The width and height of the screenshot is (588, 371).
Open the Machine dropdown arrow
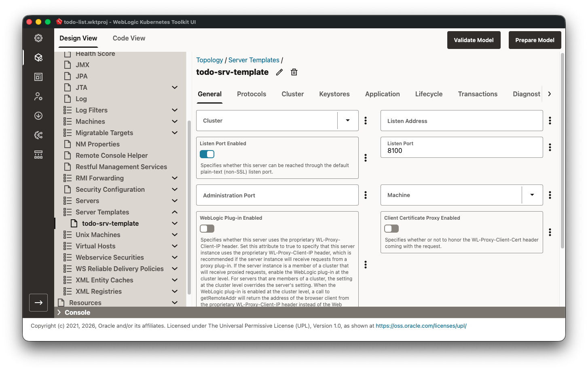pyautogui.click(x=532, y=195)
